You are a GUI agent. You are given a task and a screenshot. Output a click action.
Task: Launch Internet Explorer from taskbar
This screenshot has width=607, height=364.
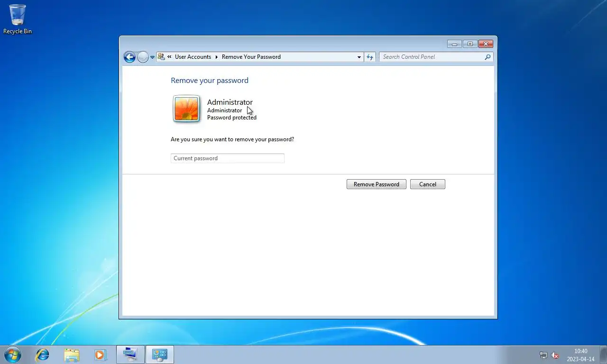pos(43,355)
